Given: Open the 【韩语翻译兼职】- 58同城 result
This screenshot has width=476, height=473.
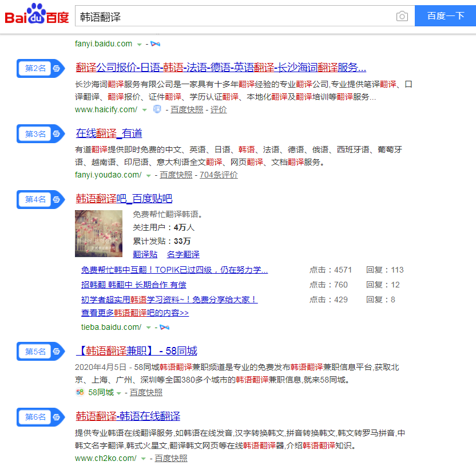Looking at the screenshot, I should pyautogui.click(x=136, y=350).
